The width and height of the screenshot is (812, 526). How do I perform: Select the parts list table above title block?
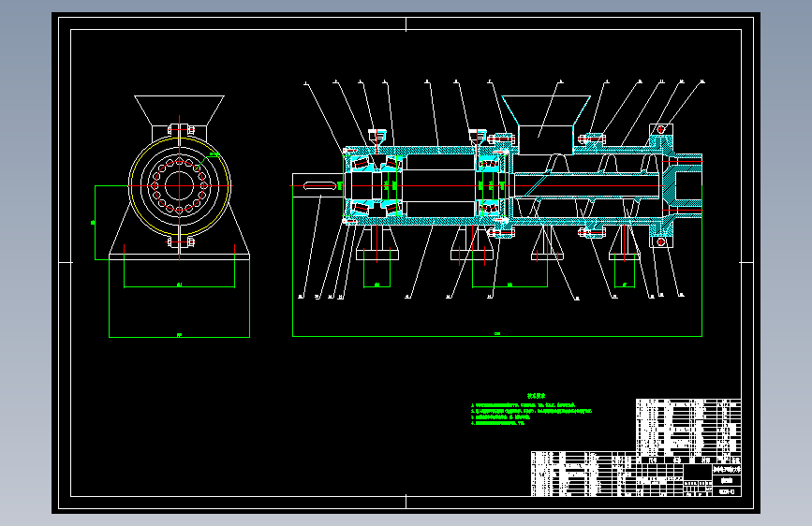point(688,427)
